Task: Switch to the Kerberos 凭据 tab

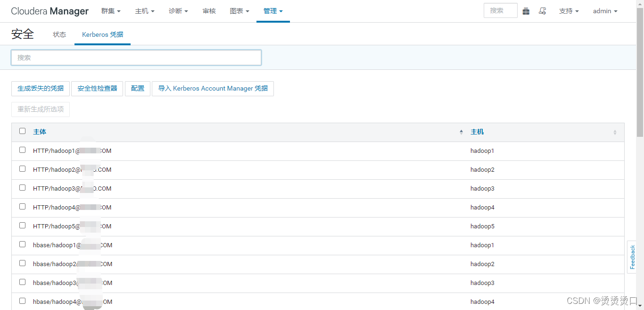Action: (x=102, y=34)
